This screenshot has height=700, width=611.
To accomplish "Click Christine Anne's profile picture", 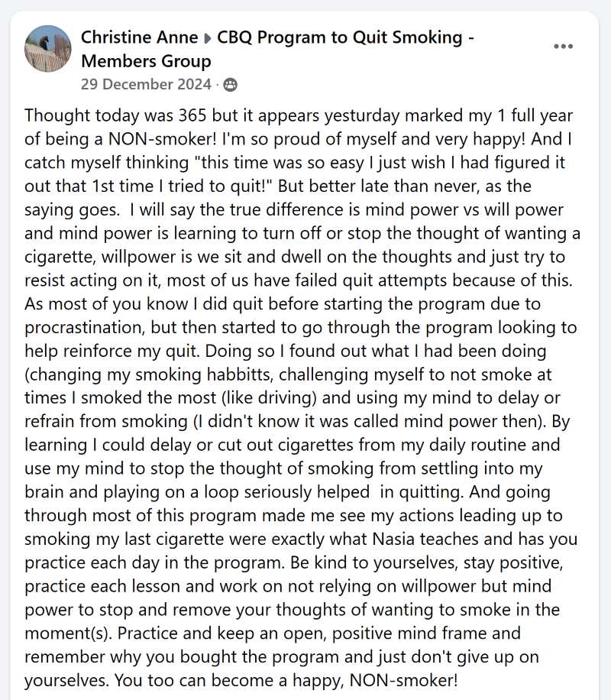I will [x=48, y=49].
